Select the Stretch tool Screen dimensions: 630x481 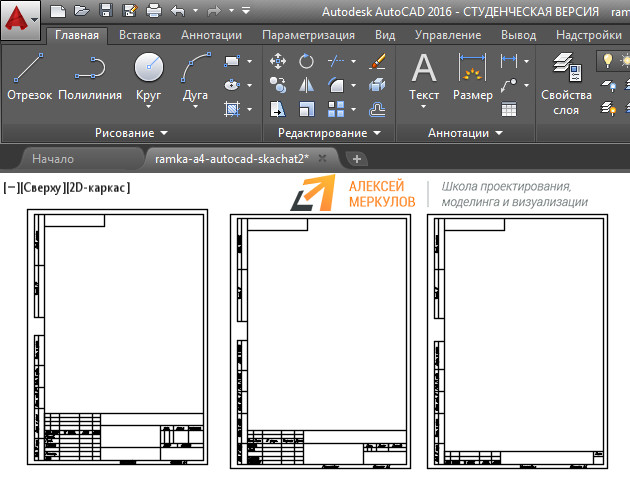coord(278,109)
